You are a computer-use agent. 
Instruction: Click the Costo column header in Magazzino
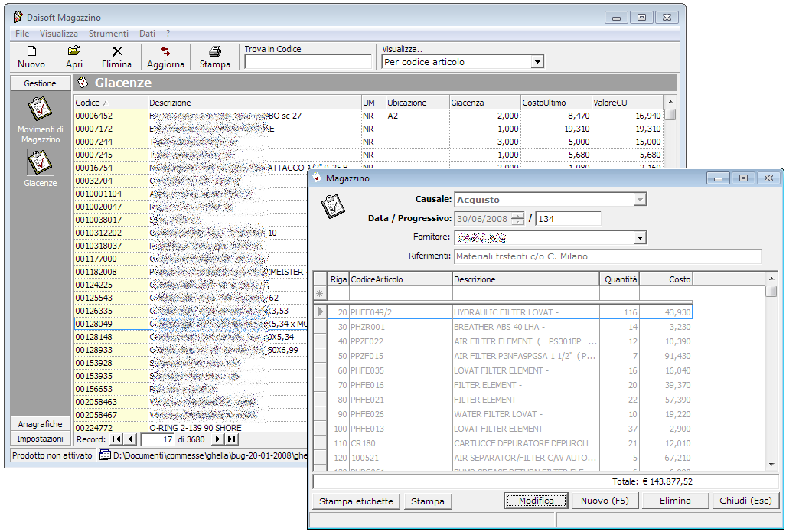666,279
